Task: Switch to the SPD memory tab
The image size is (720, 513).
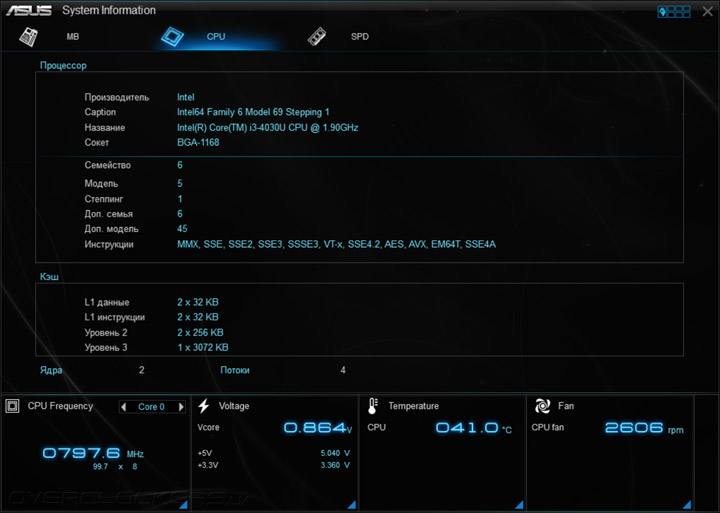Action: [360, 37]
